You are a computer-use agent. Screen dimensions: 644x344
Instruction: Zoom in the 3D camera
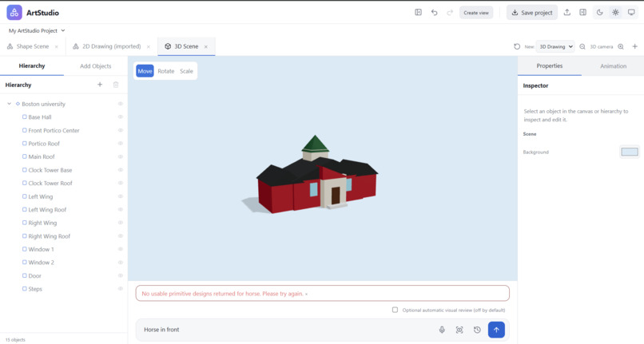coord(621,46)
